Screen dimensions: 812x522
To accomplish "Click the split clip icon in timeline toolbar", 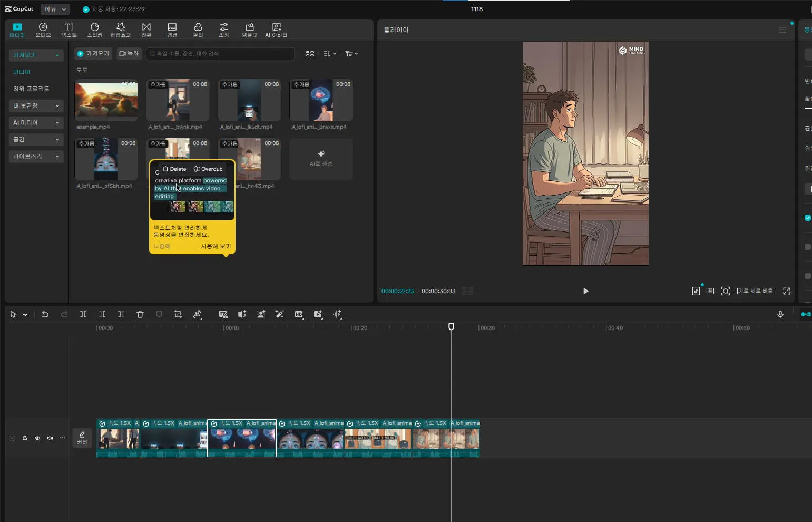I will (x=83, y=314).
